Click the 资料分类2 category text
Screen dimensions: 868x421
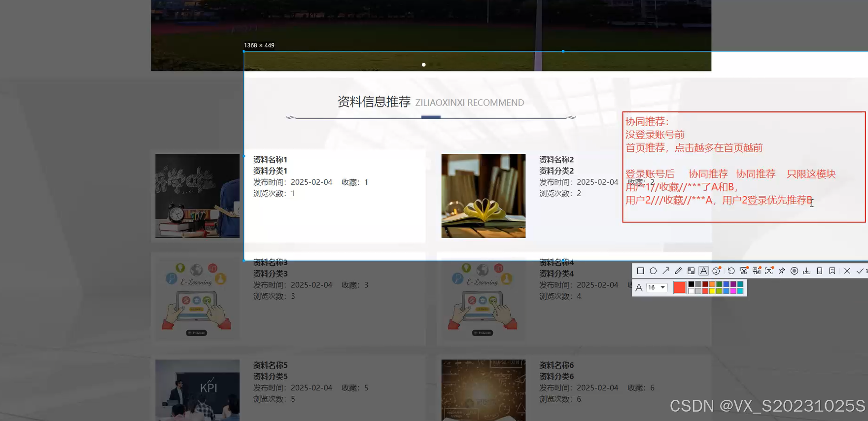556,171
